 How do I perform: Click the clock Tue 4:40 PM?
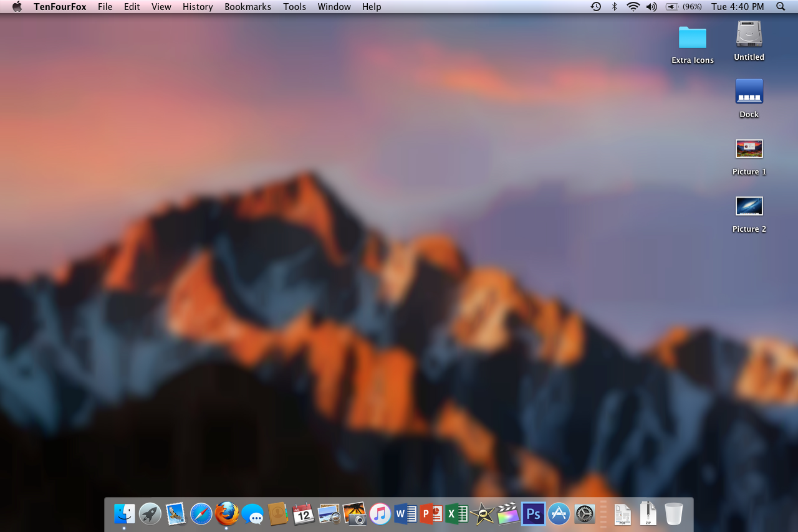[738, 7]
